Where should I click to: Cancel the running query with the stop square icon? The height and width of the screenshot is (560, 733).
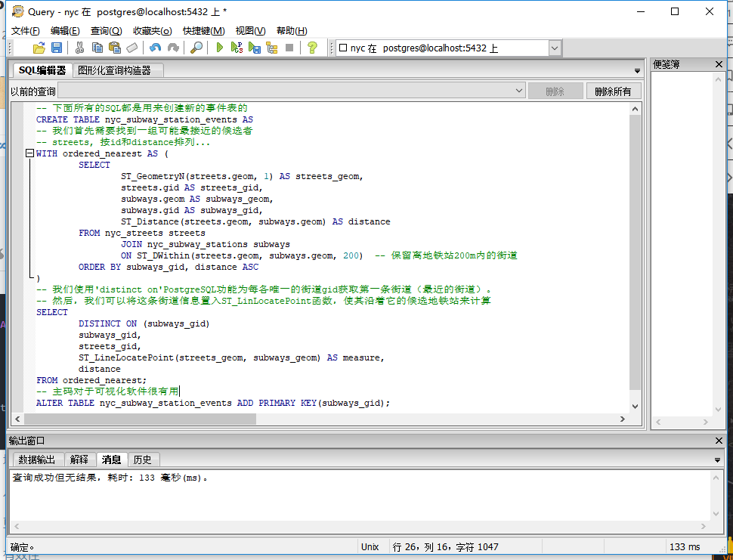pyautogui.click(x=289, y=48)
